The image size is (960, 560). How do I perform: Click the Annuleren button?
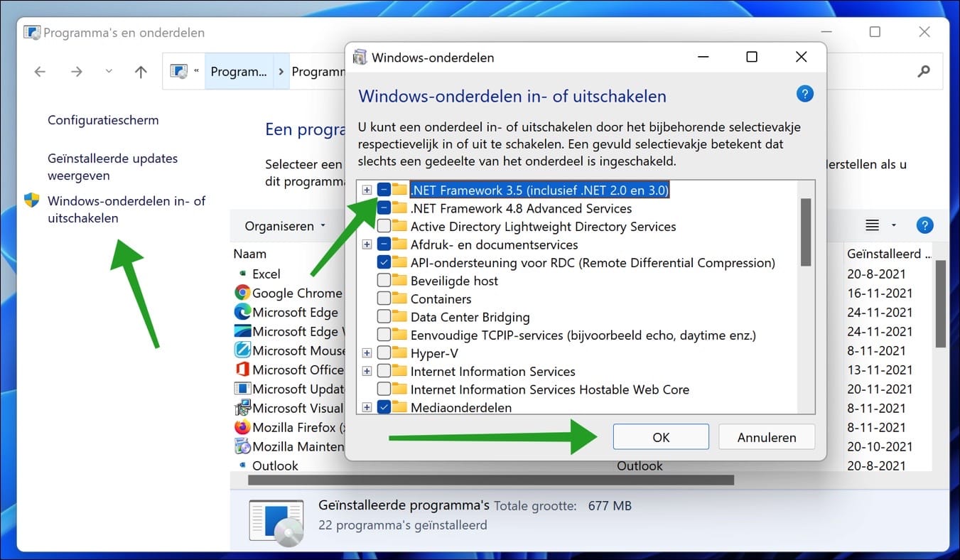click(x=767, y=437)
